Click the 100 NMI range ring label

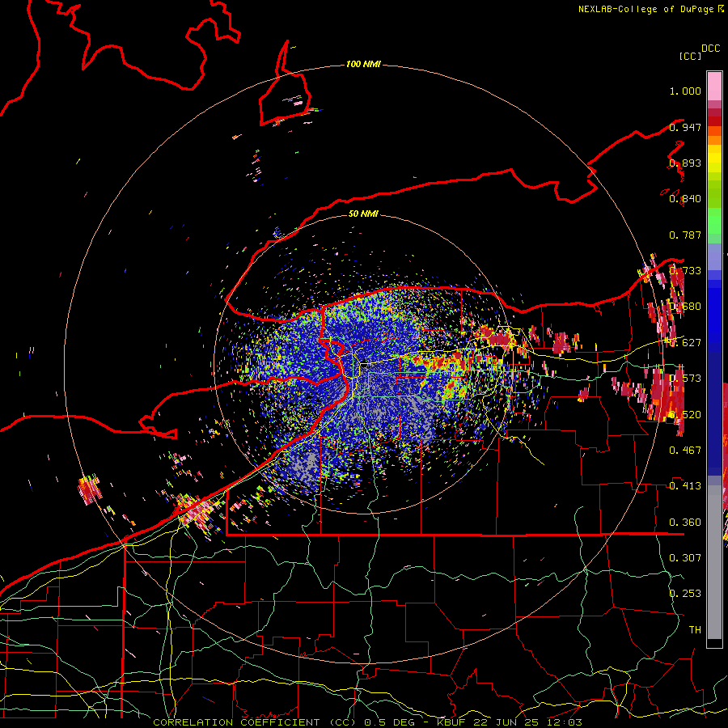pos(363,64)
